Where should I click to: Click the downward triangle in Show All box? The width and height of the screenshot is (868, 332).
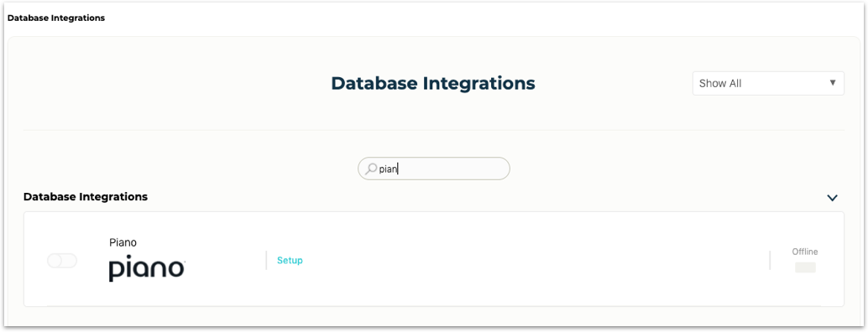pos(833,83)
